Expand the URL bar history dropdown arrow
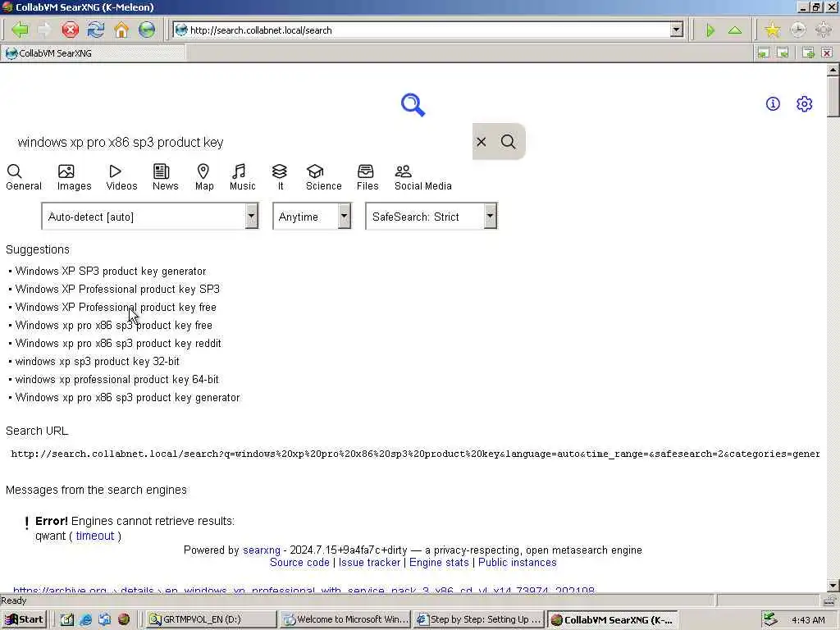840x630 pixels. tap(677, 30)
